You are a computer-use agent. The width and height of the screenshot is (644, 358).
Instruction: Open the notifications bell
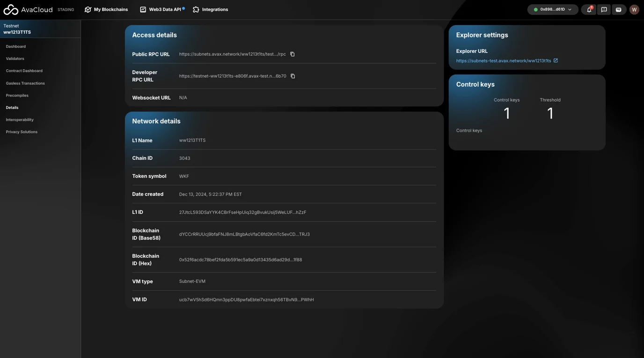589,9
